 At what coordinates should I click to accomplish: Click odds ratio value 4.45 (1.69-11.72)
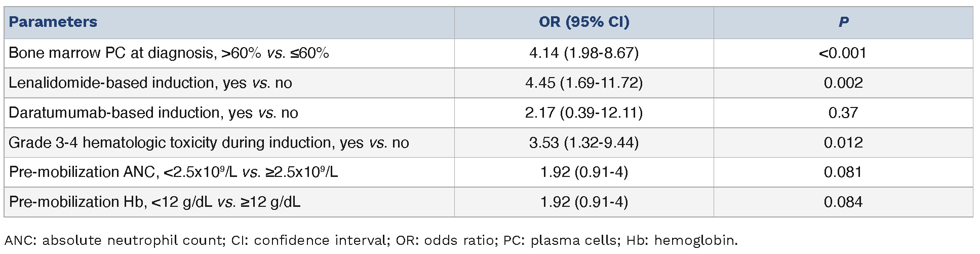(583, 83)
